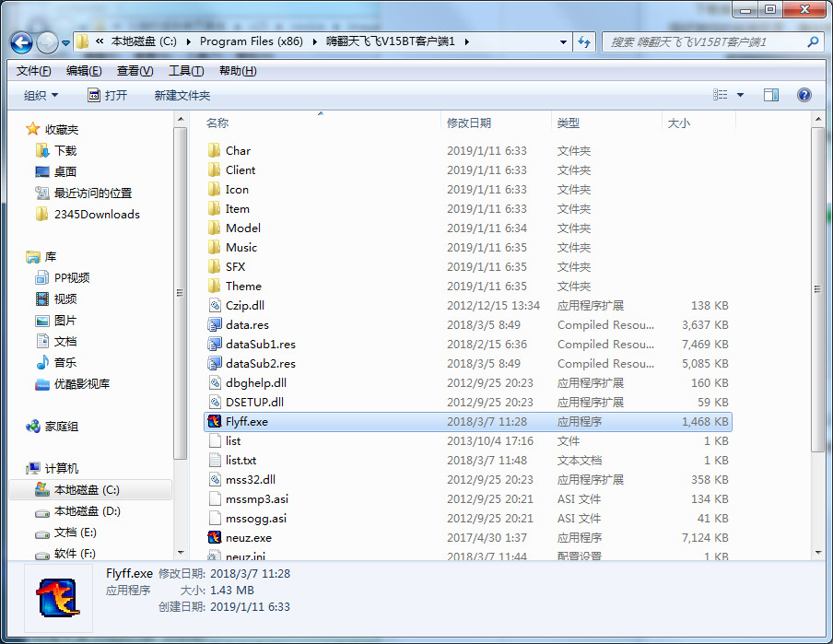Image resolution: width=833 pixels, height=644 pixels.
Task: Select the mssmp3.asi file icon
Action: pos(214,499)
